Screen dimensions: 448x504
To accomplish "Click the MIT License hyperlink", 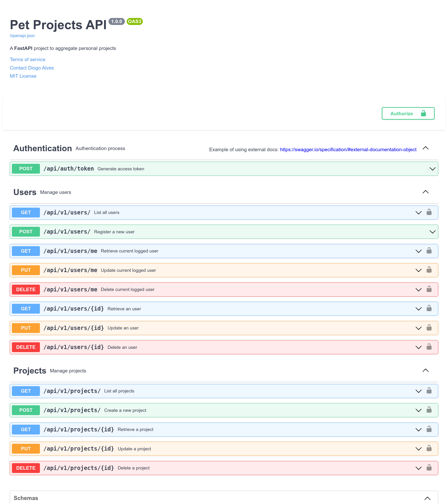I will 23,76.
